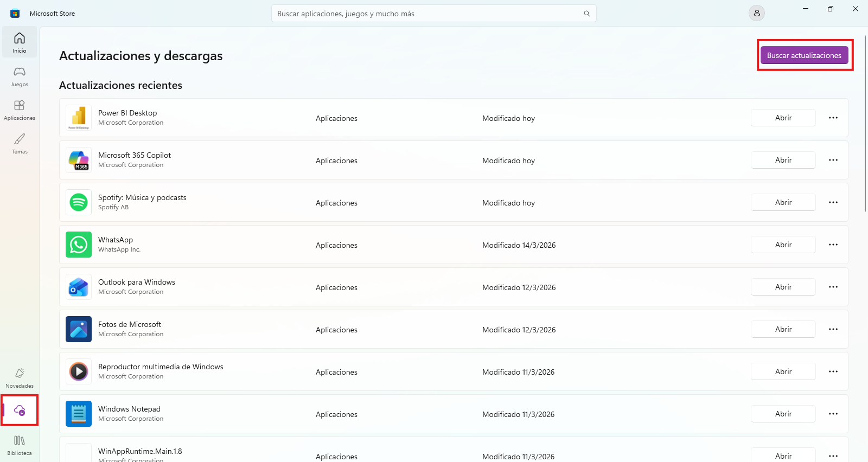Click the Microsoft 365 Copilot app icon
Viewport: 868px width, 462px height.
79,160
